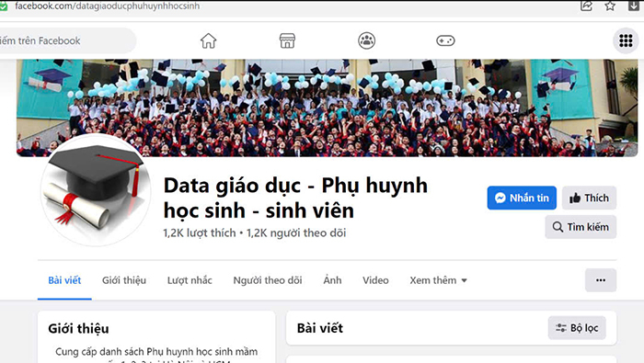644x363 pixels.
Task: Click the Tìm kiếm search button
Action: 581,227
